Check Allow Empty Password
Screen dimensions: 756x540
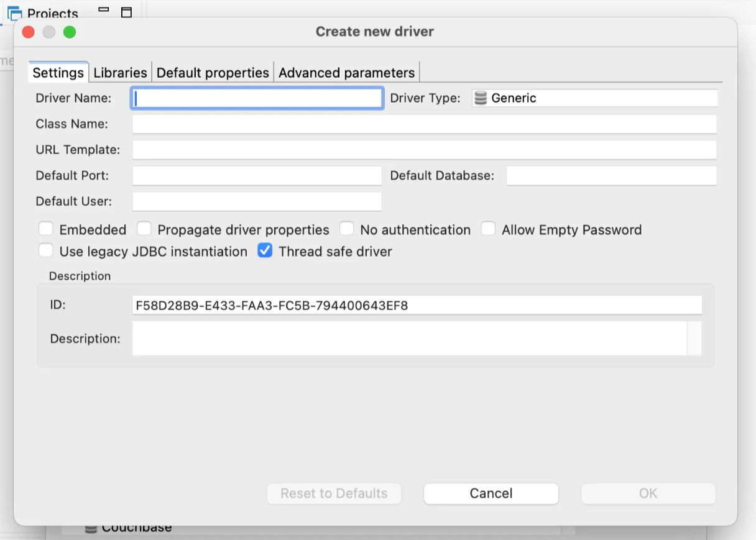coord(489,229)
